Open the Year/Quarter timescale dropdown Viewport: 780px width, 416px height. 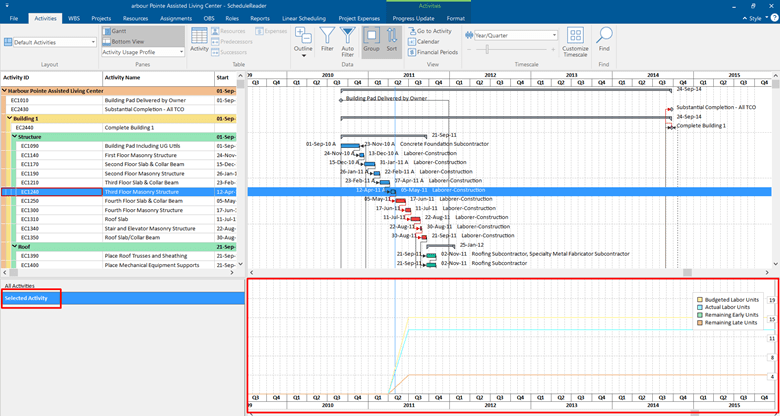pos(554,35)
